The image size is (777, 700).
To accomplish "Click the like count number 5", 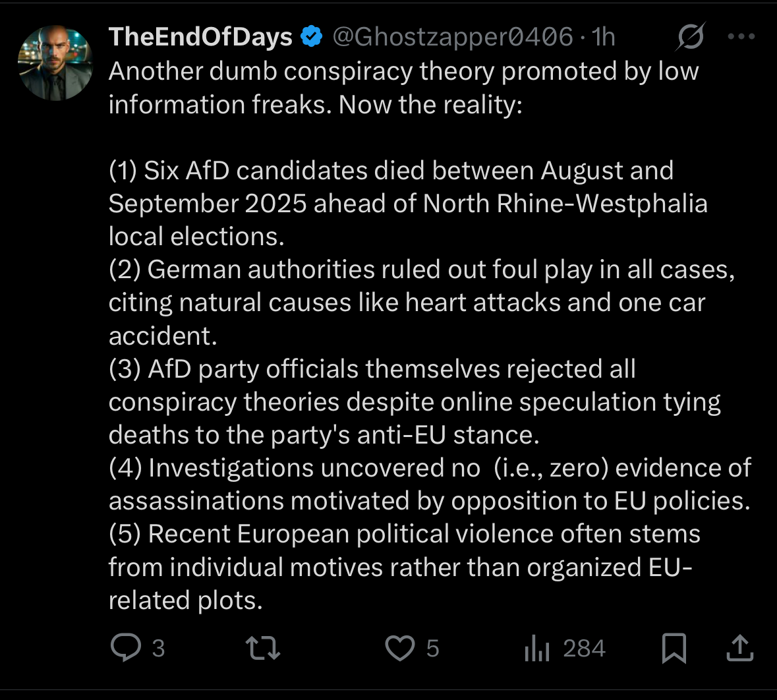I will point(432,649).
